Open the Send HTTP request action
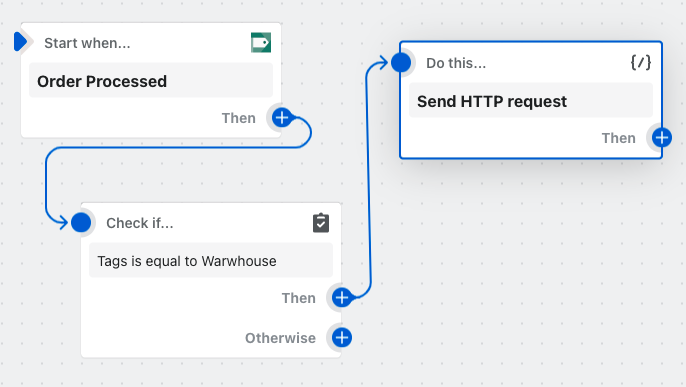 pyautogui.click(x=531, y=101)
